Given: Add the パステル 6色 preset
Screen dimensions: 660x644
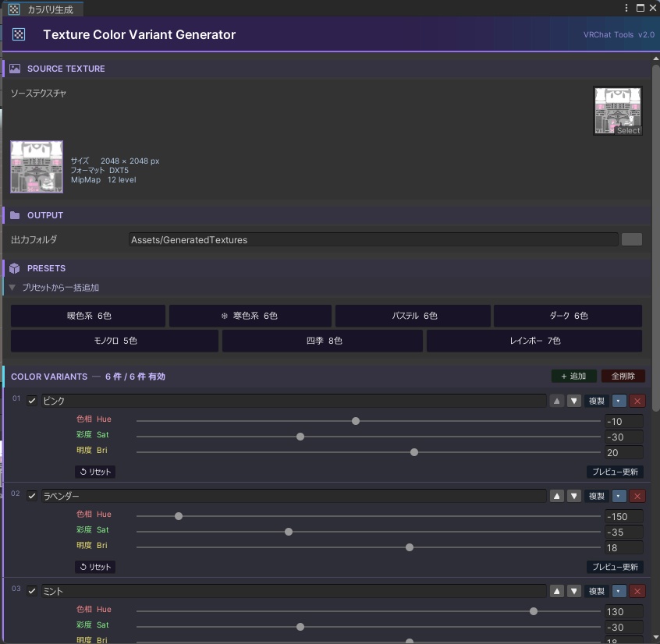Looking at the screenshot, I should [x=413, y=316].
